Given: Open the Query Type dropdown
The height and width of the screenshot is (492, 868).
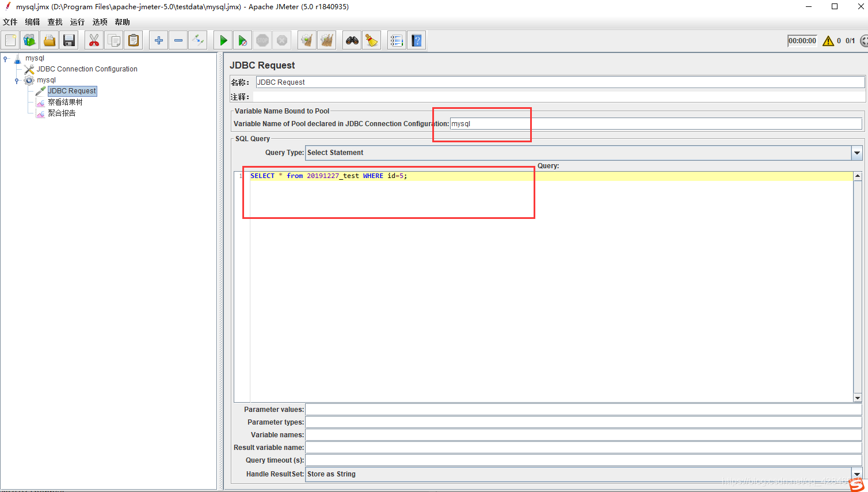Looking at the screenshot, I should [584, 153].
